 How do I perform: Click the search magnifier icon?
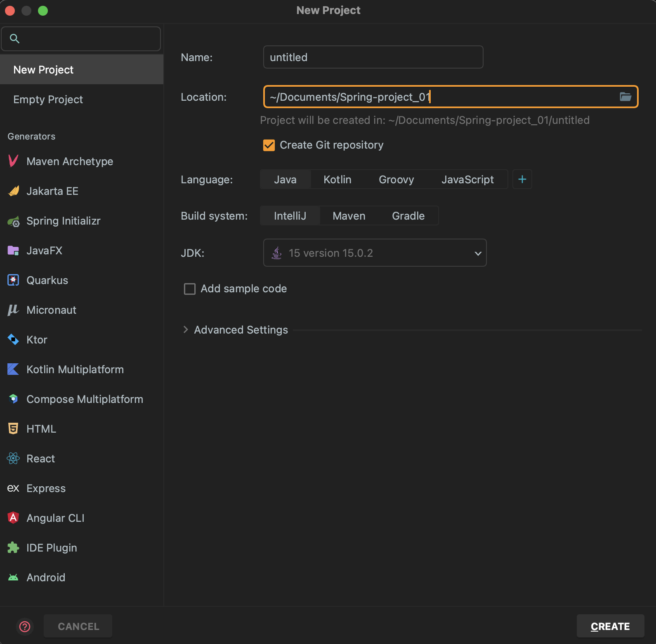click(x=14, y=39)
